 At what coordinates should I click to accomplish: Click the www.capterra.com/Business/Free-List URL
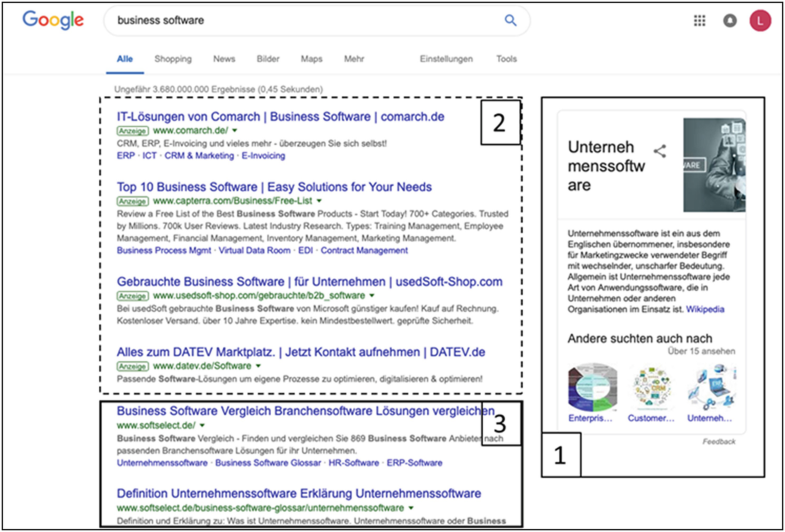232,201
